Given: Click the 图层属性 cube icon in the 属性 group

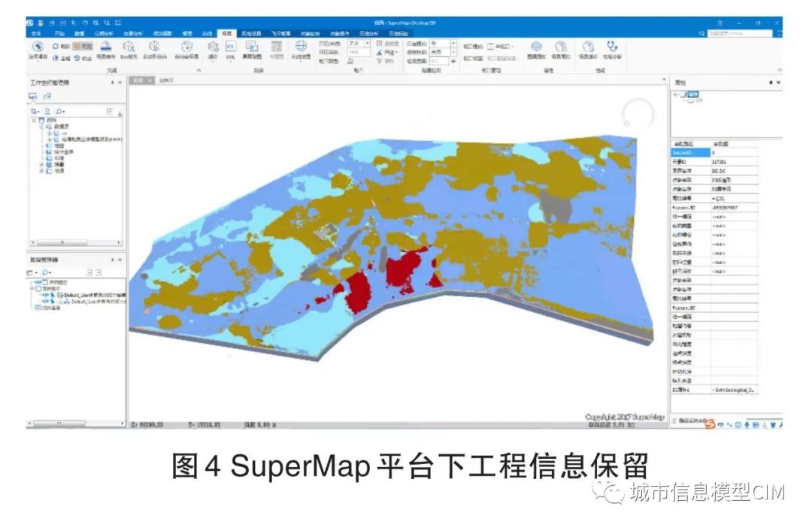Looking at the screenshot, I should tap(535, 47).
